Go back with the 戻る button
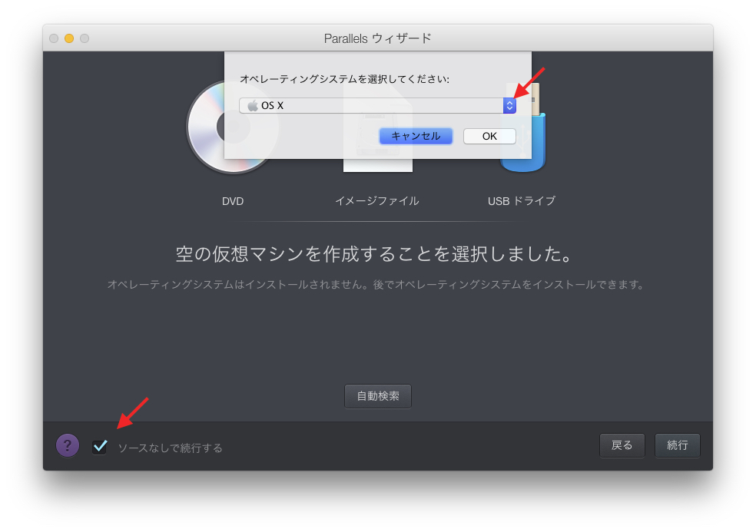 tap(622, 445)
